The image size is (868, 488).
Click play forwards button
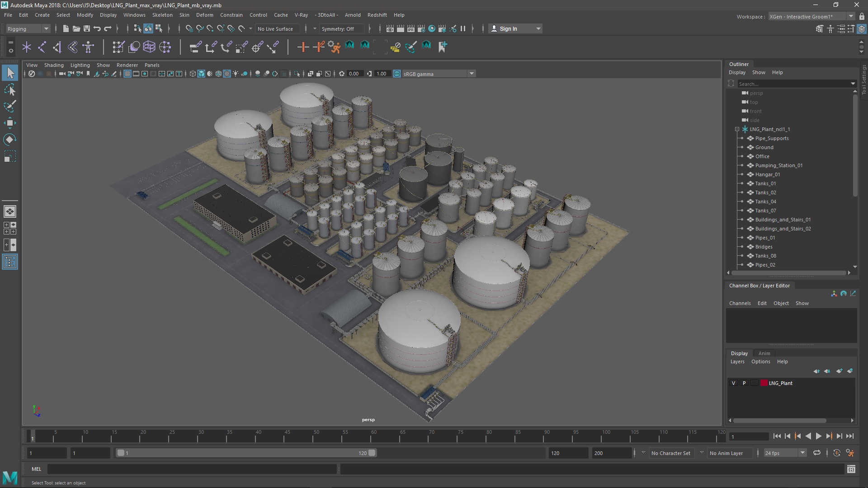click(818, 436)
